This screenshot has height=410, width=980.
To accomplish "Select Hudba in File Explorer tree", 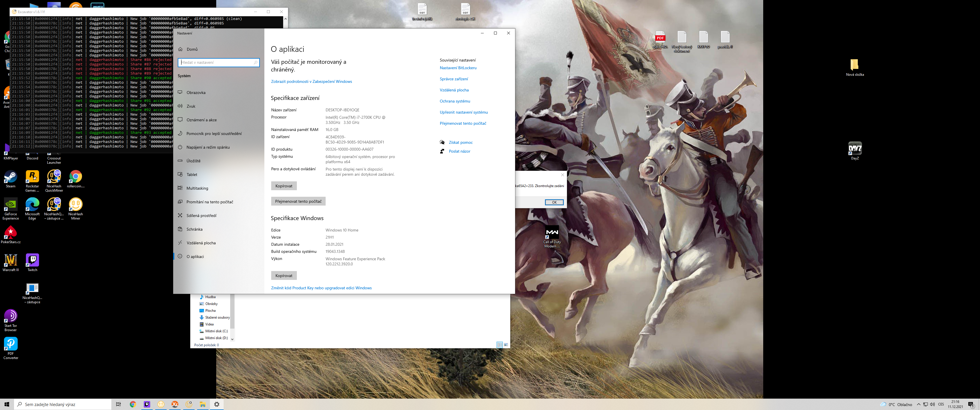I will 210,297.
